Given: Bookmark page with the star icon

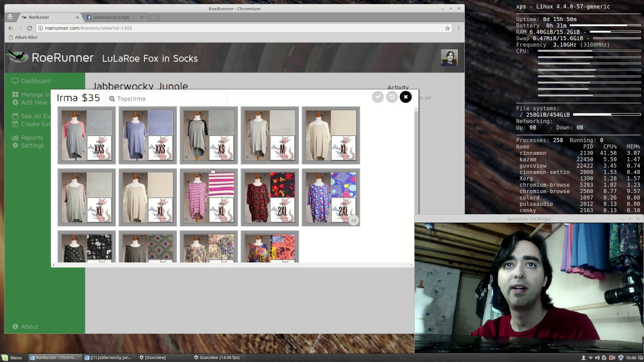Looking at the screenshot, I should (447, 28).
